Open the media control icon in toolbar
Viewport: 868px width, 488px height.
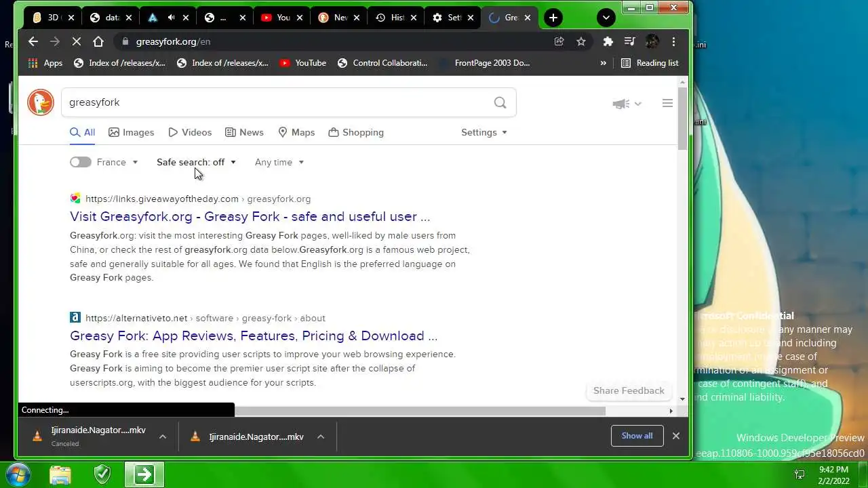coord(630,41)
